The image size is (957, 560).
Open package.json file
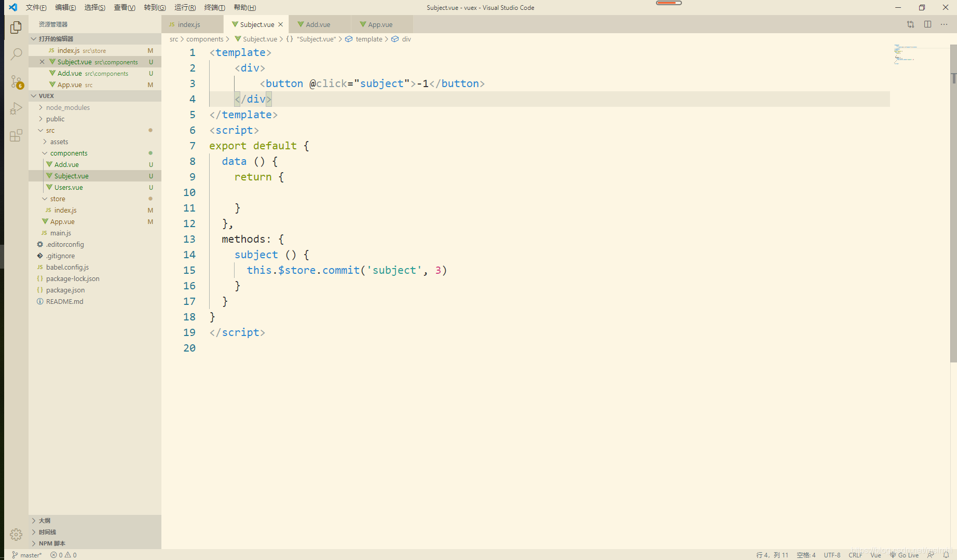pos(94,290)
